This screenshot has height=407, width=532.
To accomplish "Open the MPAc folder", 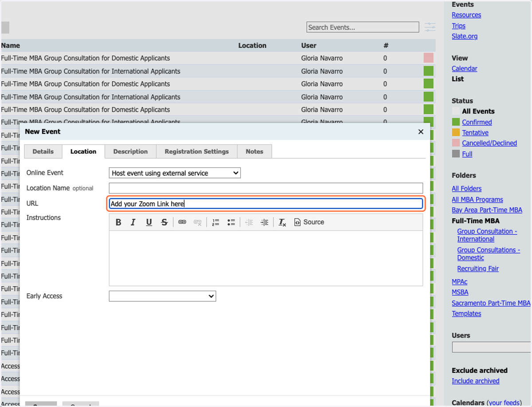I will pyautogui.click(x=459, y=282).
